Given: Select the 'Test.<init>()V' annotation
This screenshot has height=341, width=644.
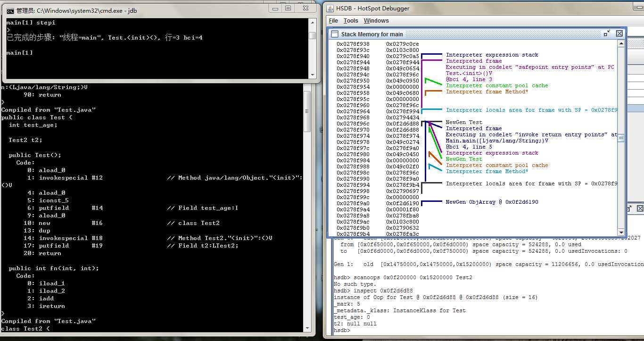Looking at the screenshot, I should pos(470,73).
